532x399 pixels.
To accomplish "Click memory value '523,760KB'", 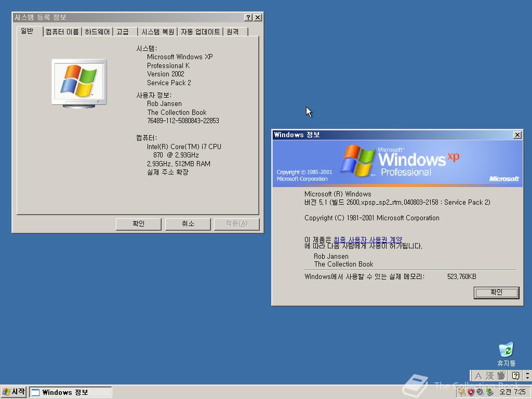I will [462, 276].
